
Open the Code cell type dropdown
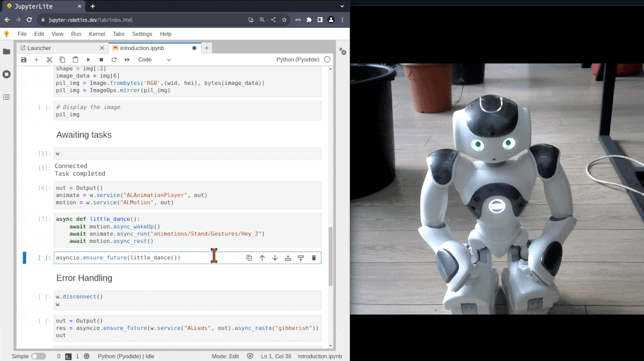tap(152, 60)
